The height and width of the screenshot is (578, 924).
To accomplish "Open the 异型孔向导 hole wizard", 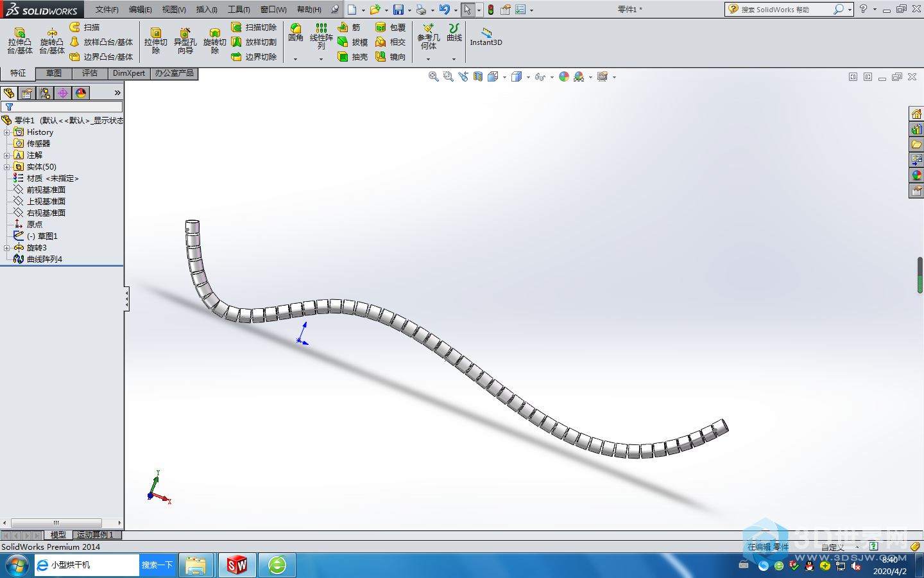I will (185, 40).
